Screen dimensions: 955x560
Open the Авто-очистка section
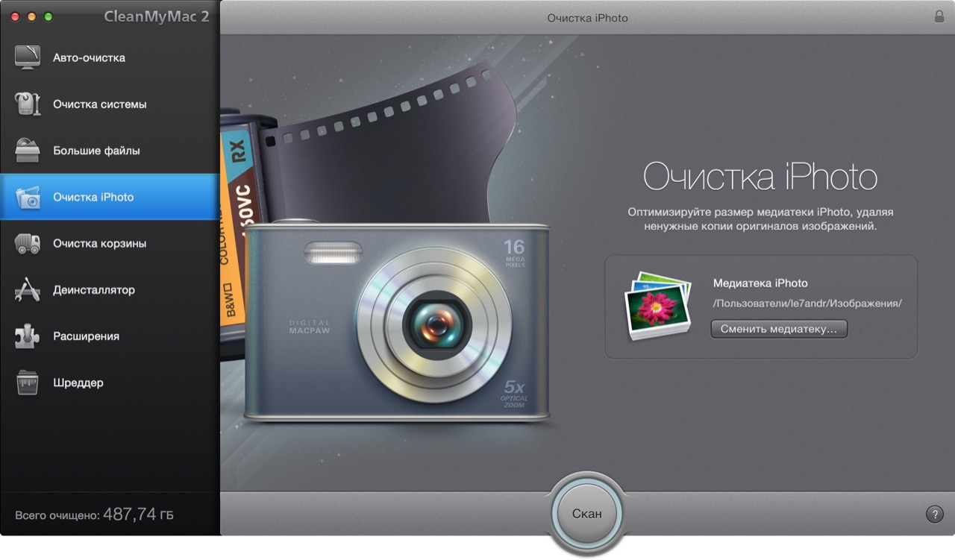110,57
